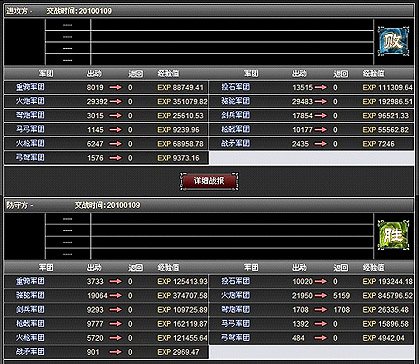Open the defender's legion link in the 3733 row

pyautogui.click(x=30, y=281)
